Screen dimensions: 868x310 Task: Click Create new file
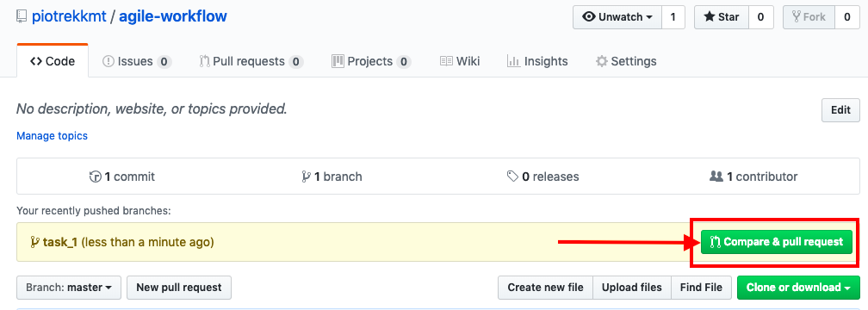pyautogui.click(x=545, y=288)
